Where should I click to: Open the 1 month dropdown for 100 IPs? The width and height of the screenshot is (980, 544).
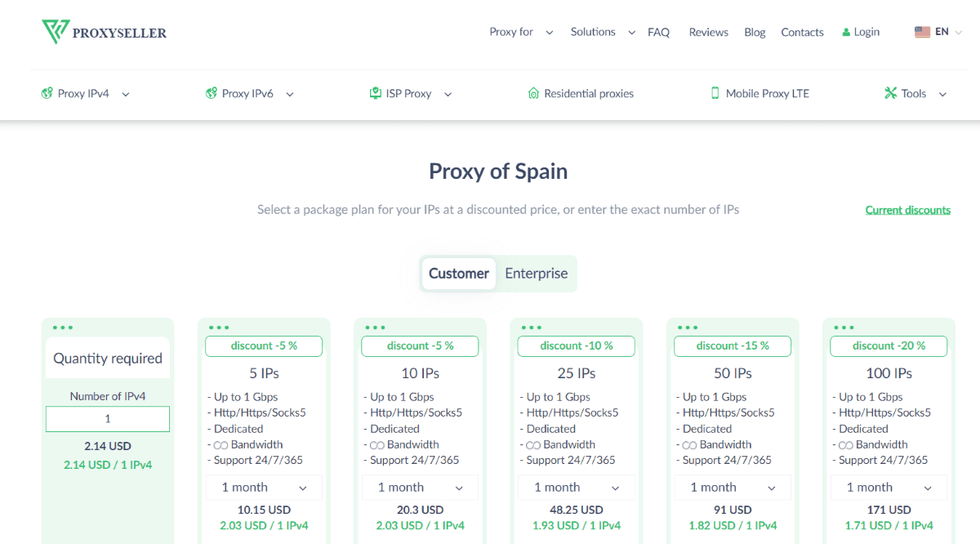point(889,488)
